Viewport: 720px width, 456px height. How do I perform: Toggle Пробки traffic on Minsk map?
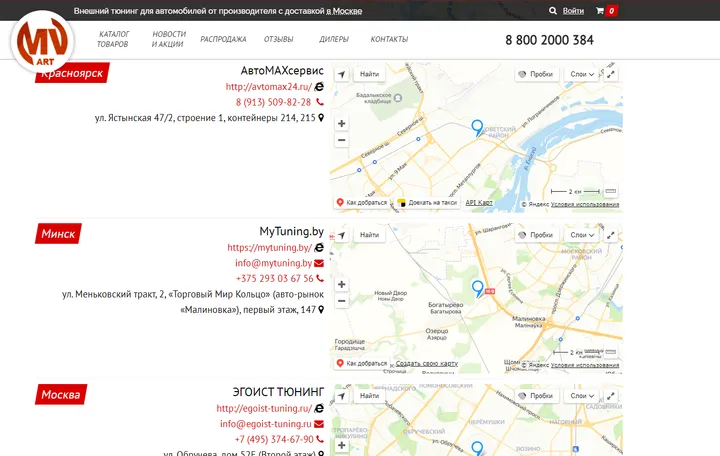tap(536, 235)
